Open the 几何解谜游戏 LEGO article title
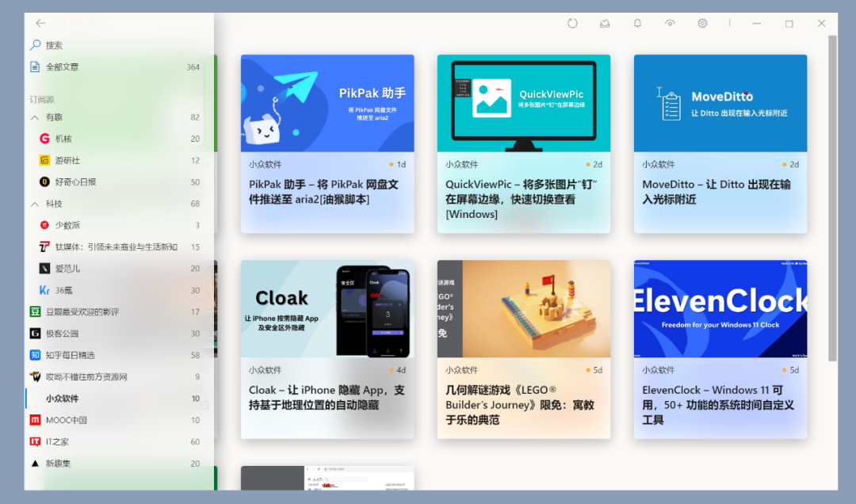Screen dimensions: 856x504 tap(520, 405)
